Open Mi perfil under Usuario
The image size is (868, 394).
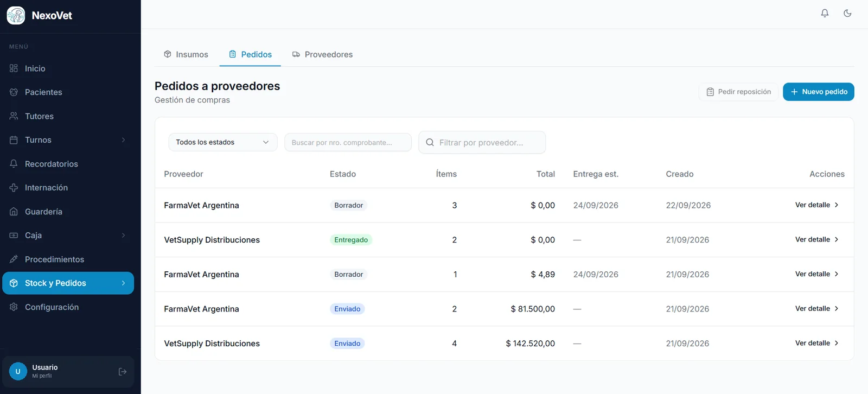pos(42,376)
